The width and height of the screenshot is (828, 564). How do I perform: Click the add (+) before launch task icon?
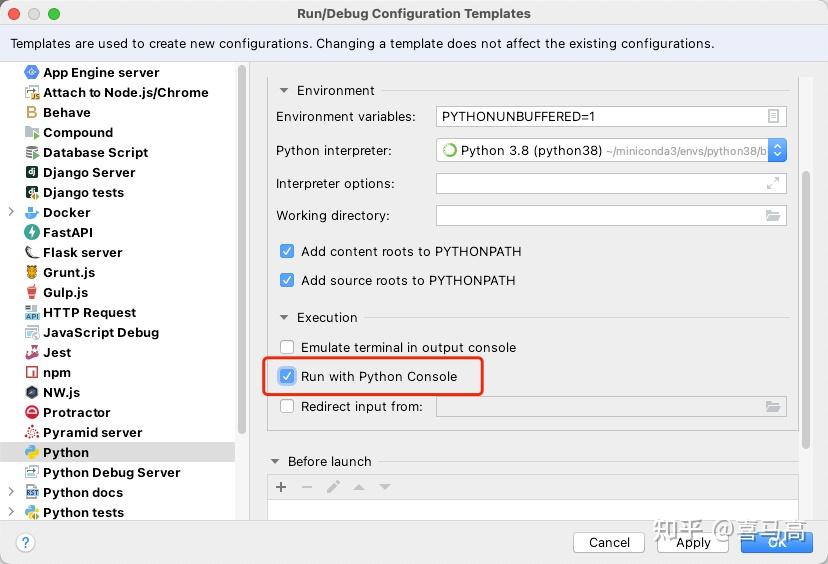coord(281,487)
